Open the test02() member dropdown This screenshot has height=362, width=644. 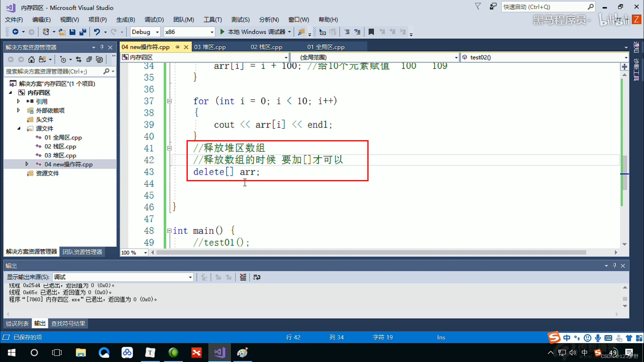coord(626,57)
